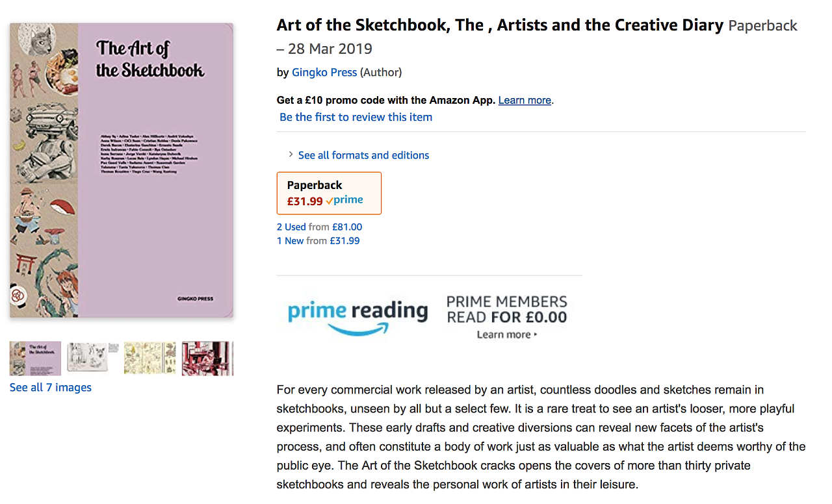Open the '2 Used from £81.00' offers

(x=319, y=227)
